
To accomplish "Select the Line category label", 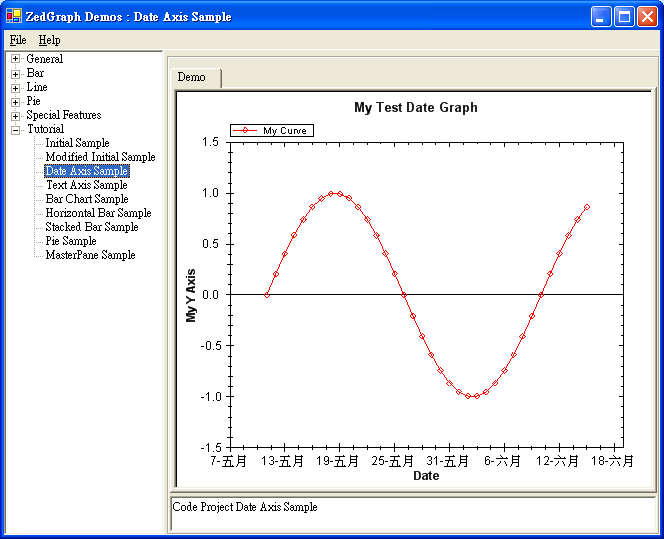I will (x=37, y=87).
